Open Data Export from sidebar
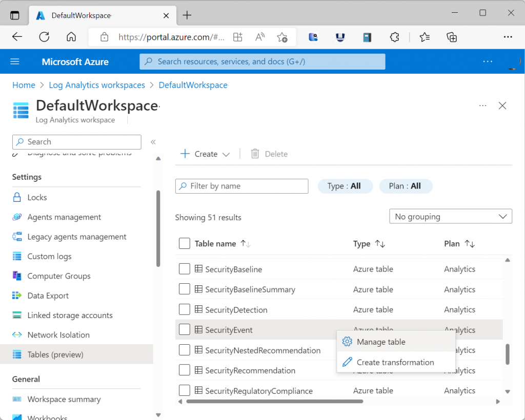Screen dimensions: 525x420 (x=48, y=296)
